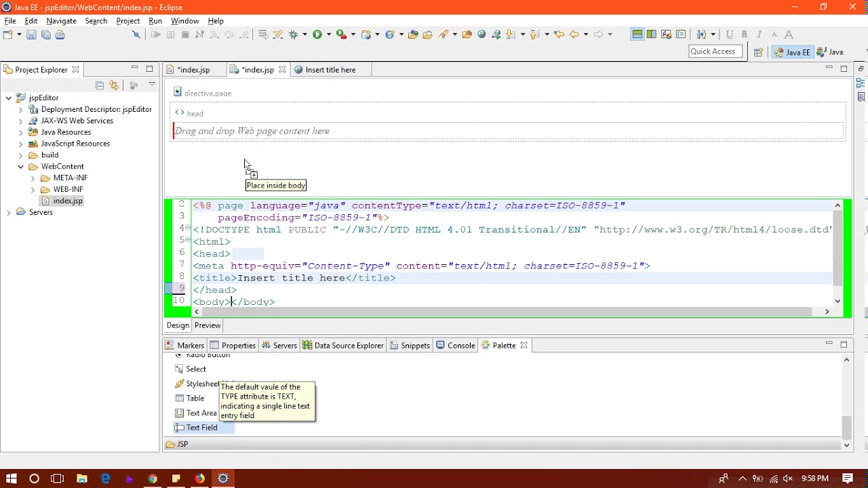This screenshot has height=488, width=868.
Task: Click Collapse All in Project Explorer
Action: [100, 85]
